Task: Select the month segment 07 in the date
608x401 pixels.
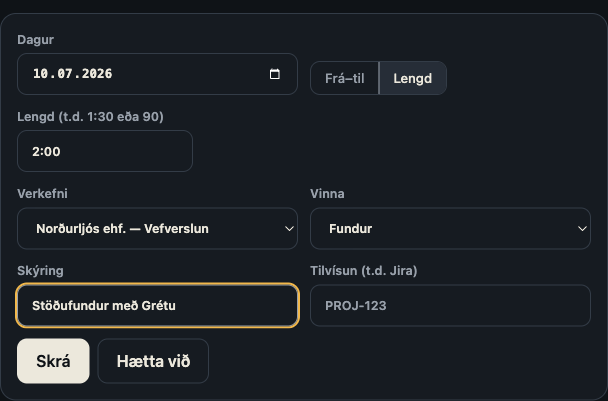Action: pos(65,74)
